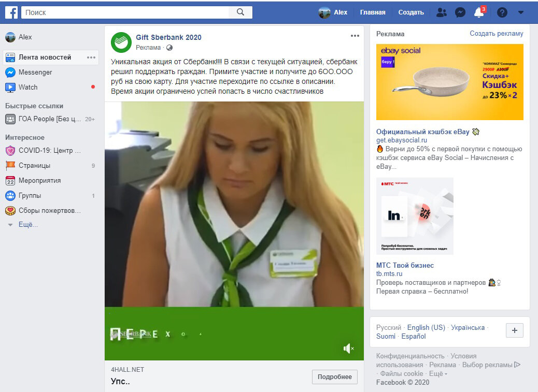The width and height of the screenshot is (538, 392).
Task: Click the tb.mts.ru ad URL
Action: [x=389, y=274]
